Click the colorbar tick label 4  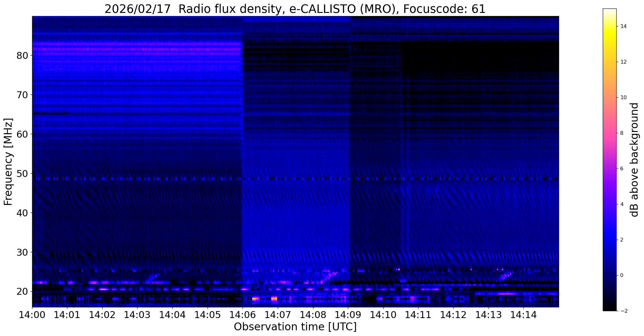(x=621, y=204)
